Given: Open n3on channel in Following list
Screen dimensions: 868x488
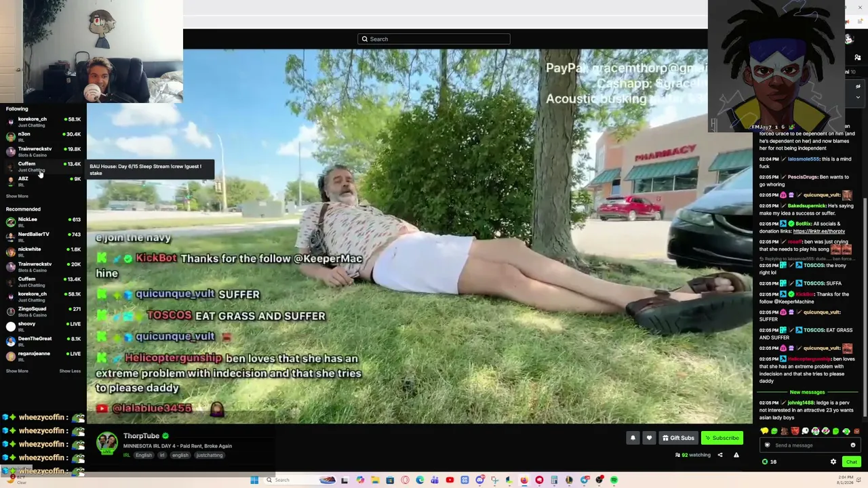Looking at the screenshot, I should pyautogui.click(x=43, y=137).
